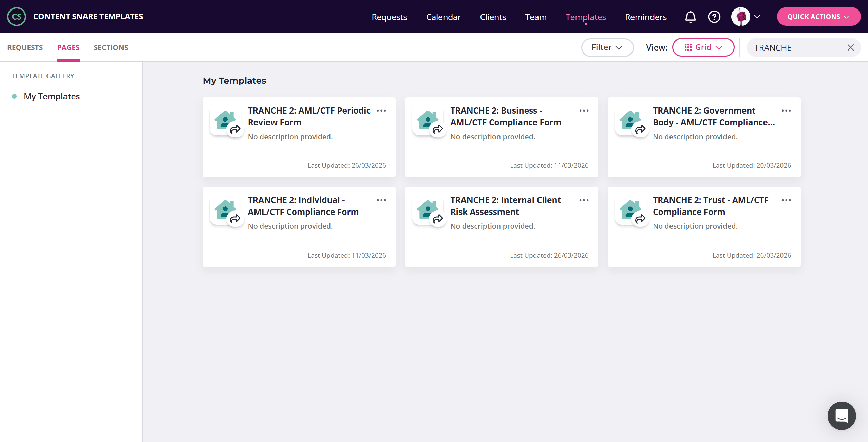Open the notifications bell
This screenshot has height=442, width=868.
(x=690, y=17)
